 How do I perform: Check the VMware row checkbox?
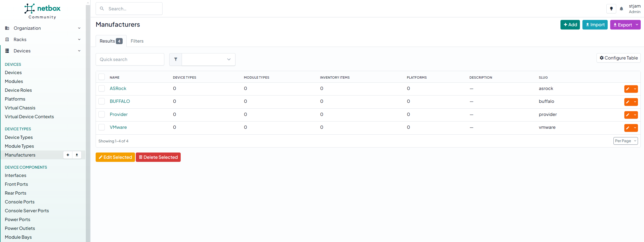click(x=102, y=127)
